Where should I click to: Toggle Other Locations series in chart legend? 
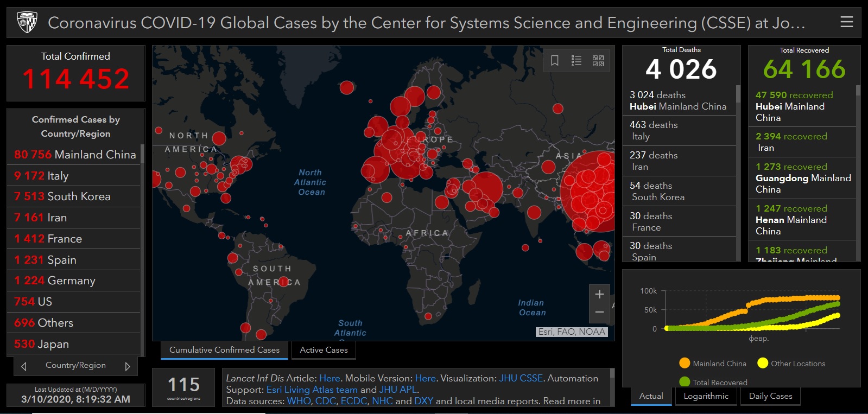coord(791,364)
